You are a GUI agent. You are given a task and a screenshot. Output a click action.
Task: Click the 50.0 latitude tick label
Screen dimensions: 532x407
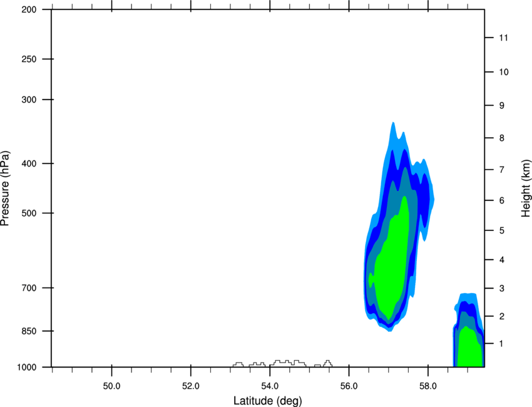(111, 386)
